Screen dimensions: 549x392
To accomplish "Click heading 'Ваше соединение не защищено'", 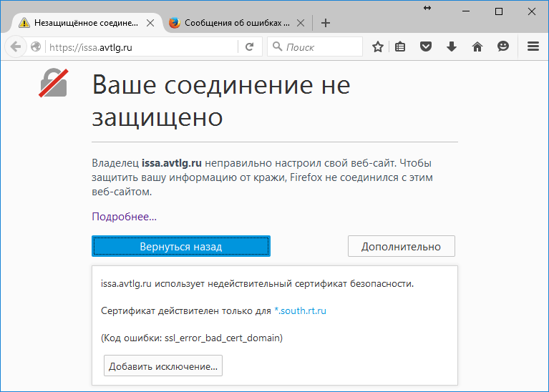I will [x=221, y=101].
